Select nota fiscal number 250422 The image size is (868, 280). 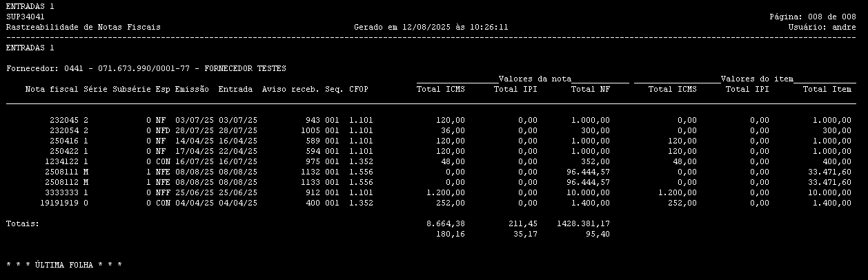pyautogui.click(x=64, y=151)
